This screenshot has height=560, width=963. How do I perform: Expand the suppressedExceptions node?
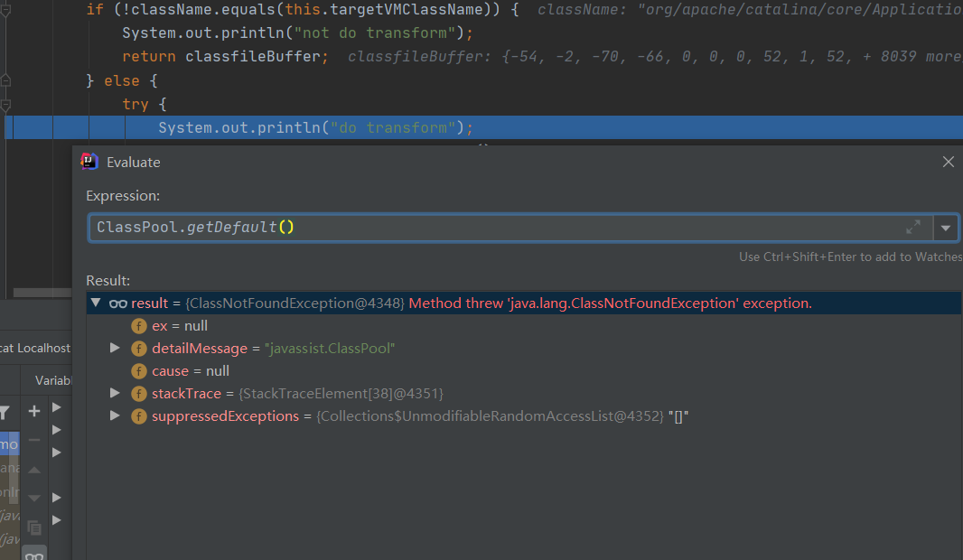click(114, 415)
